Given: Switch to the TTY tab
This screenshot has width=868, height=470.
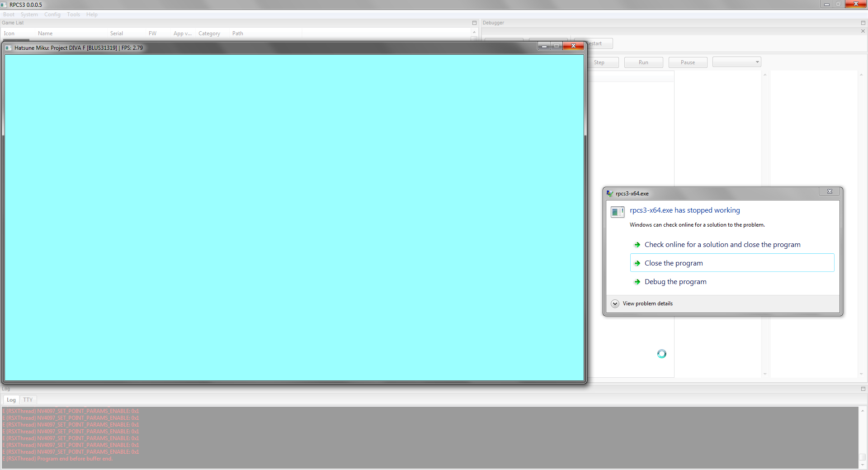Looking at the screenshot, I should 28,400.
